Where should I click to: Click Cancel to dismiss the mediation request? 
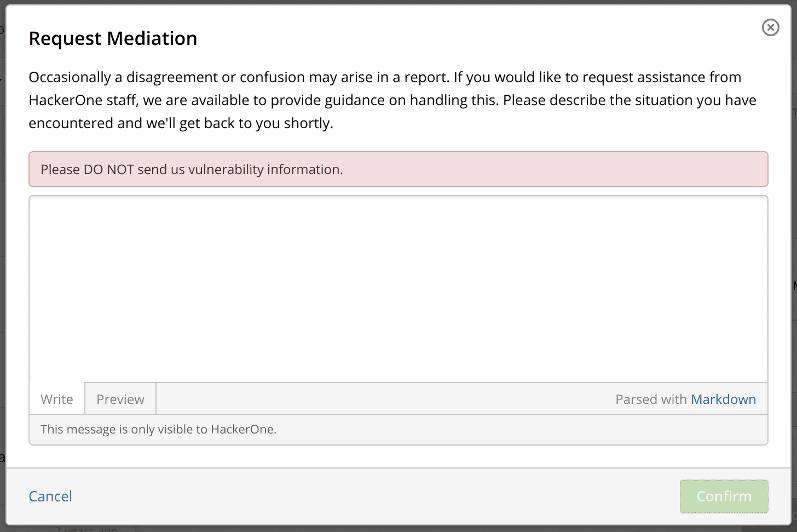[50, 496]
